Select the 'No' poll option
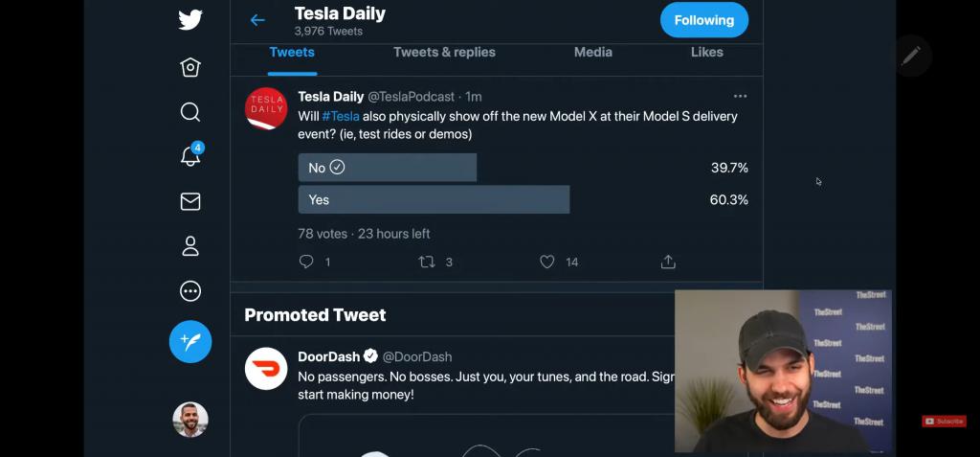This screenshot has height=457, width=980. 387,168
